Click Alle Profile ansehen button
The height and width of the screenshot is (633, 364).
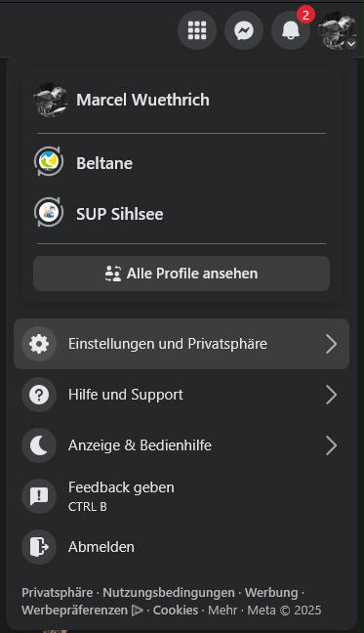click(182, 274)
